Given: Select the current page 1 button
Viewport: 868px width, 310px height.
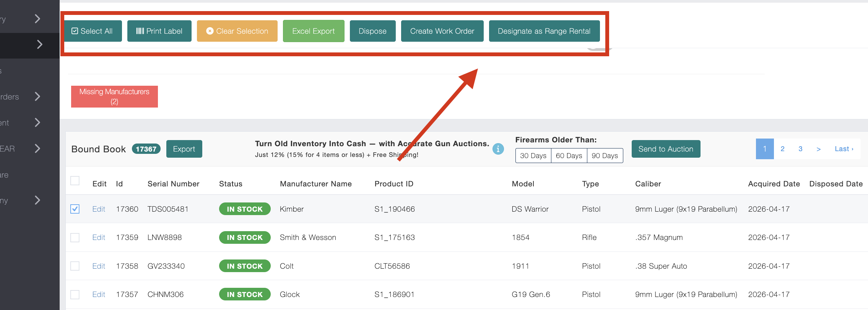Looking at the screenshot, I should [x=765, y=149].
